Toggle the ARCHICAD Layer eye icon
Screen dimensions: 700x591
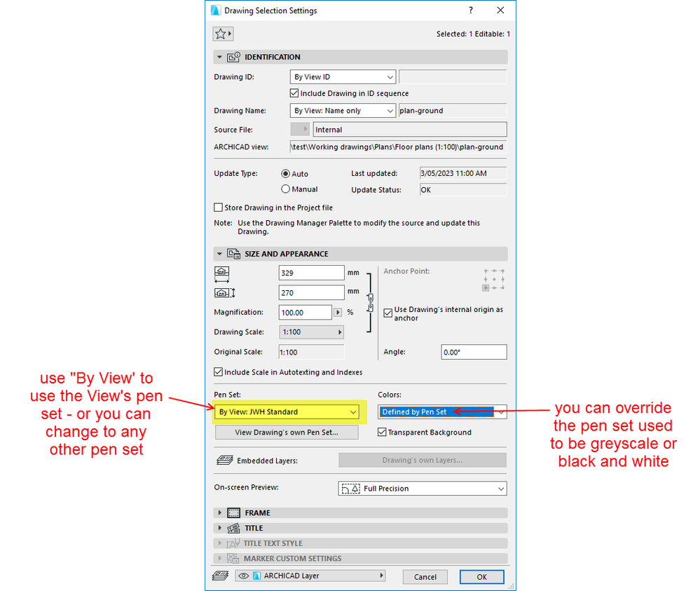coord(243,576)
